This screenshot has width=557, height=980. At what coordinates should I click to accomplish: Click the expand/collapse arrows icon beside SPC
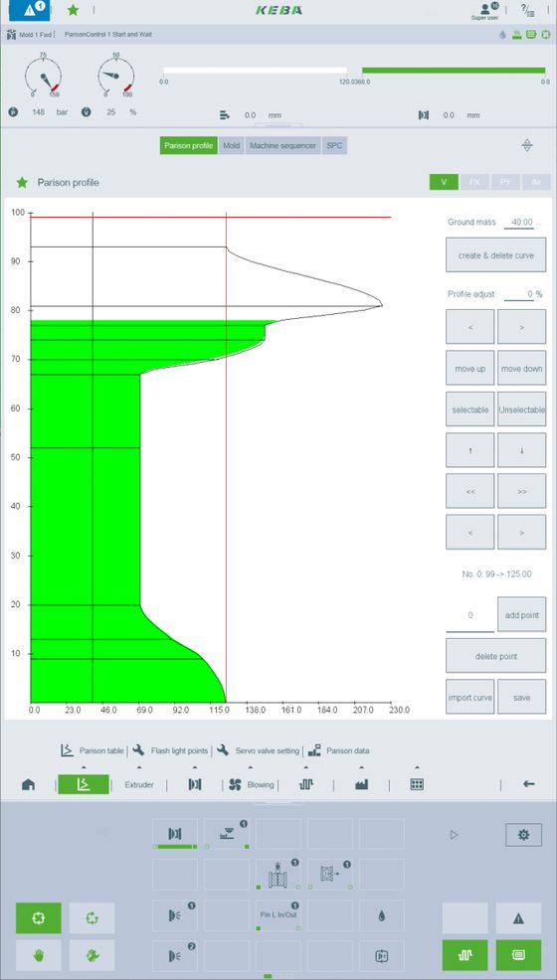(527, 146)
